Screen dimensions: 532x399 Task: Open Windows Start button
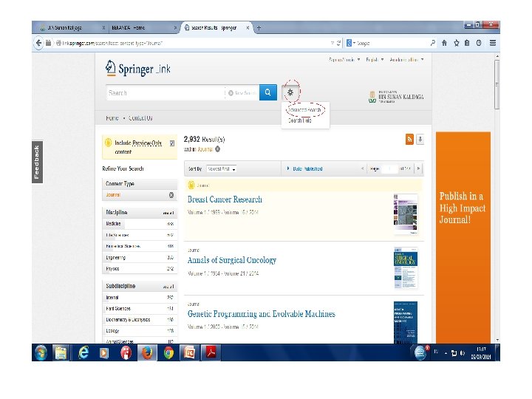coord(41,353)
